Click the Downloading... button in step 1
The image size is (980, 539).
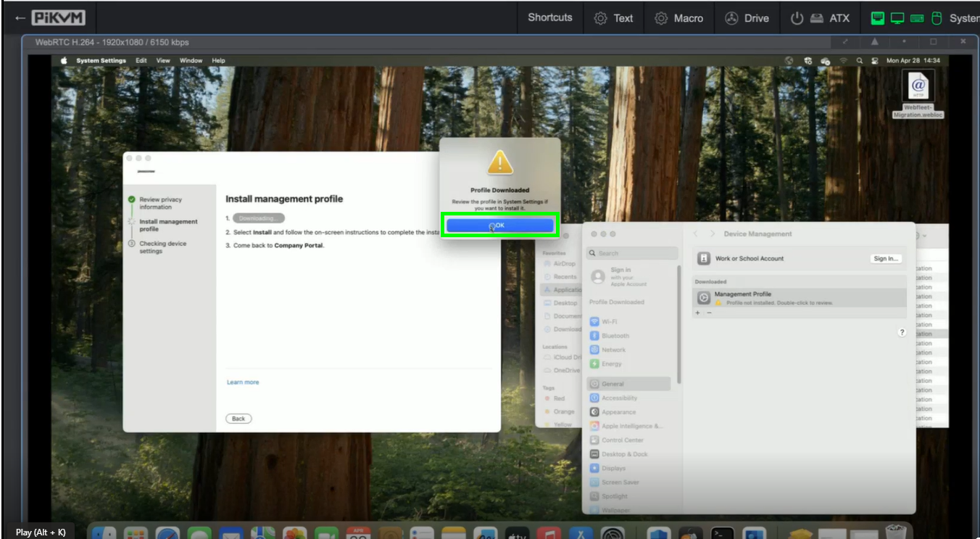click(x=259, y=218)
